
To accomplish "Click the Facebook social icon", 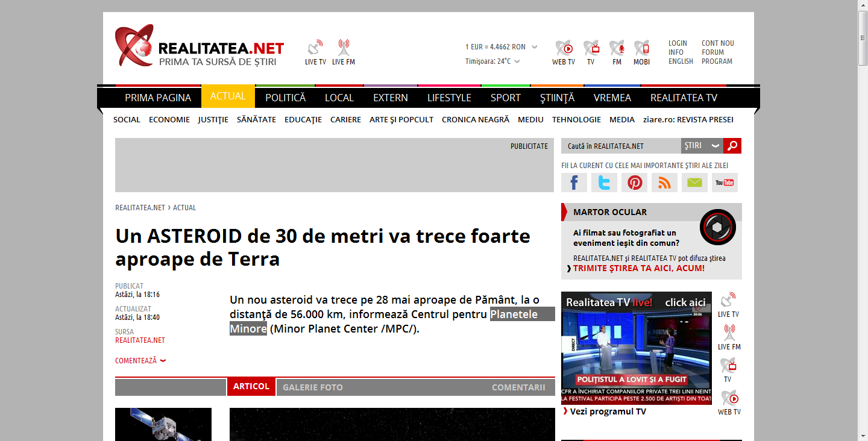I will pyautogui.click(x=574, y=183).
